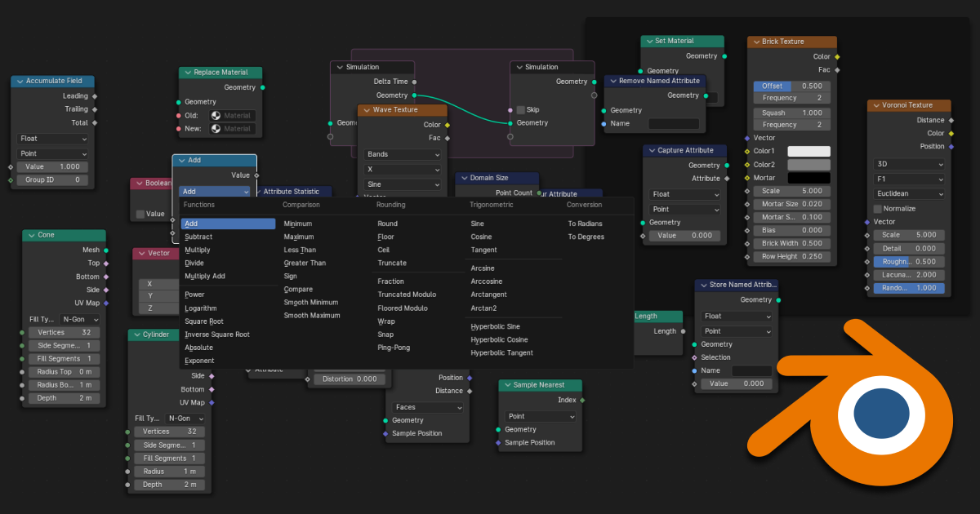
Task: Click Accumulate Field Group ID field
Action: [x=53, y=179]
